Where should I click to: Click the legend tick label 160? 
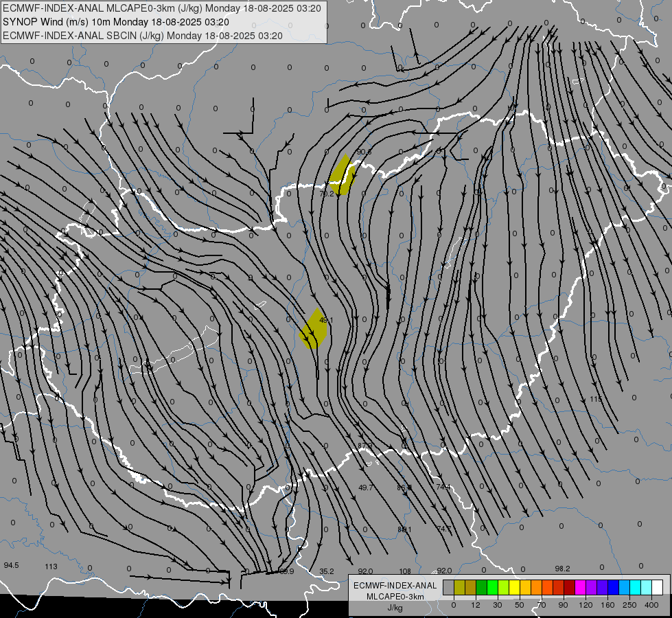[607, 605]
